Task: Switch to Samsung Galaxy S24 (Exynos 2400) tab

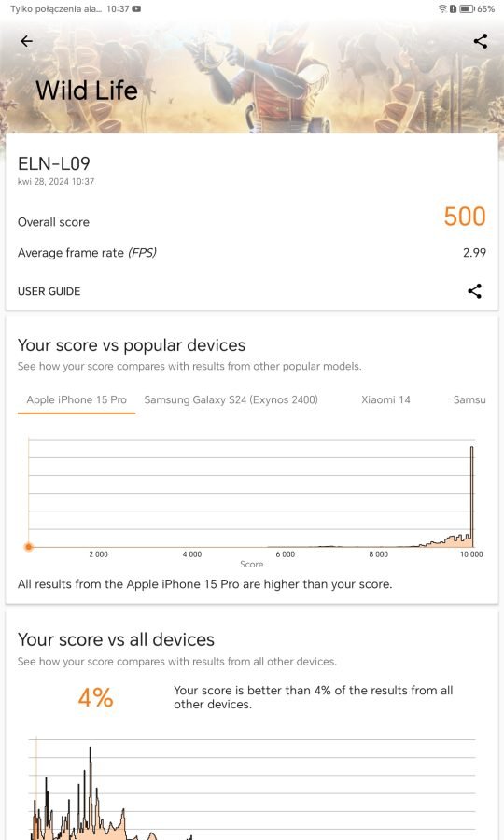Action: [231, 399]
